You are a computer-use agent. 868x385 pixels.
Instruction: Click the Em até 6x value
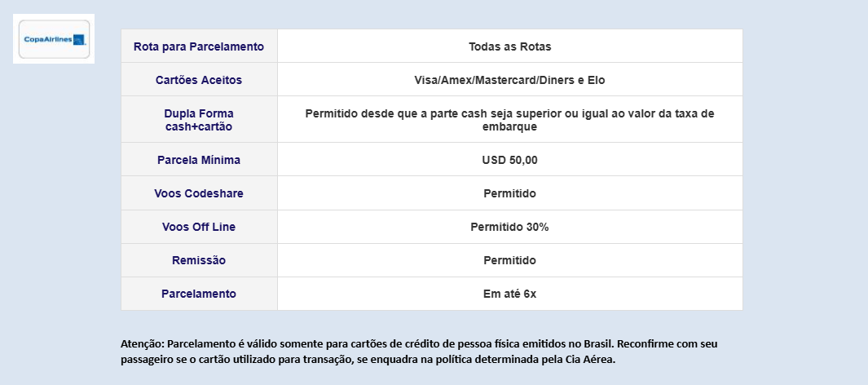point(510,294)
